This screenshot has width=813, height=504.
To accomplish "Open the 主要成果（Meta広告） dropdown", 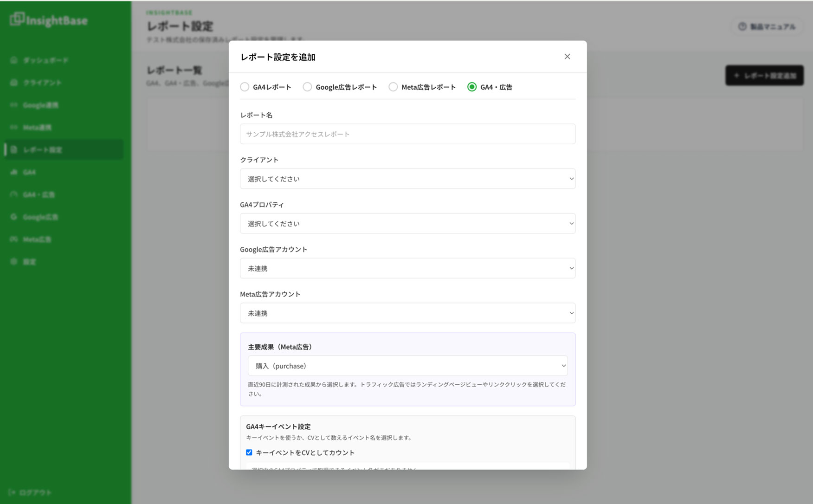I will (407, 366).
